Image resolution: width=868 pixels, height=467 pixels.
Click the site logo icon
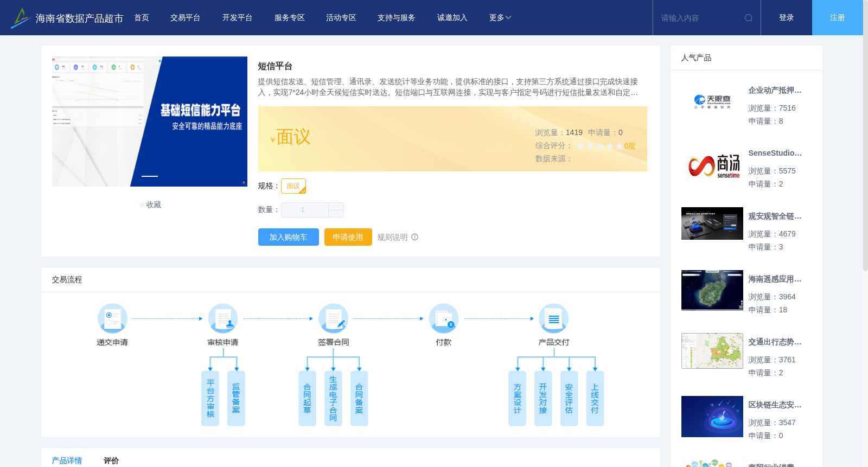pyautogui.click(x=21, y=18)
